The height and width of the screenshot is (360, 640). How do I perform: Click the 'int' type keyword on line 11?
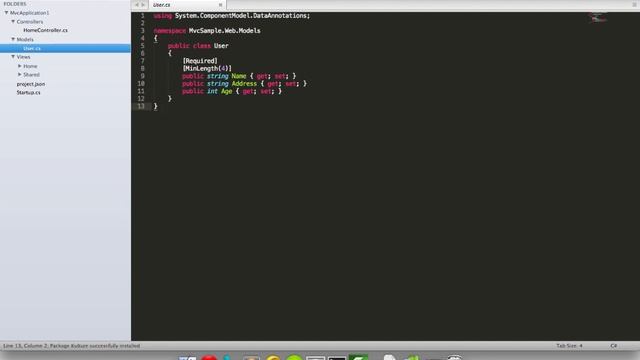tap(212, 91)
